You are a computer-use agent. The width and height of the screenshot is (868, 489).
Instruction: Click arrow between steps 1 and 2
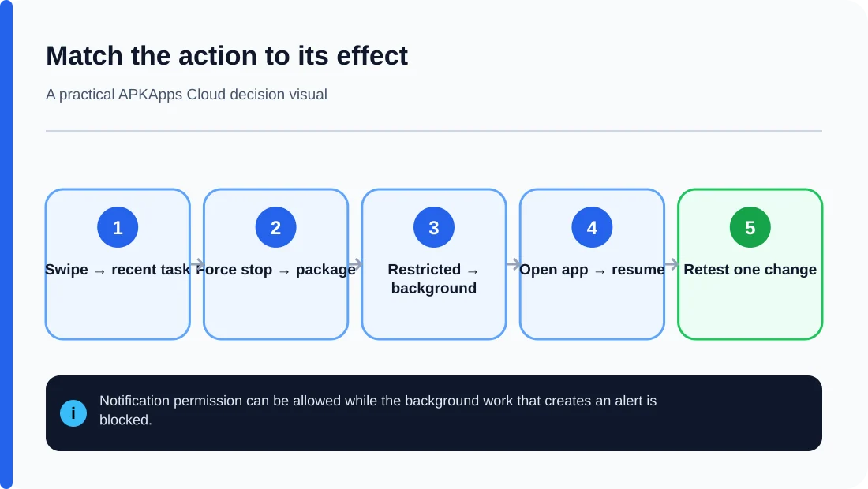tap(197, 264)
